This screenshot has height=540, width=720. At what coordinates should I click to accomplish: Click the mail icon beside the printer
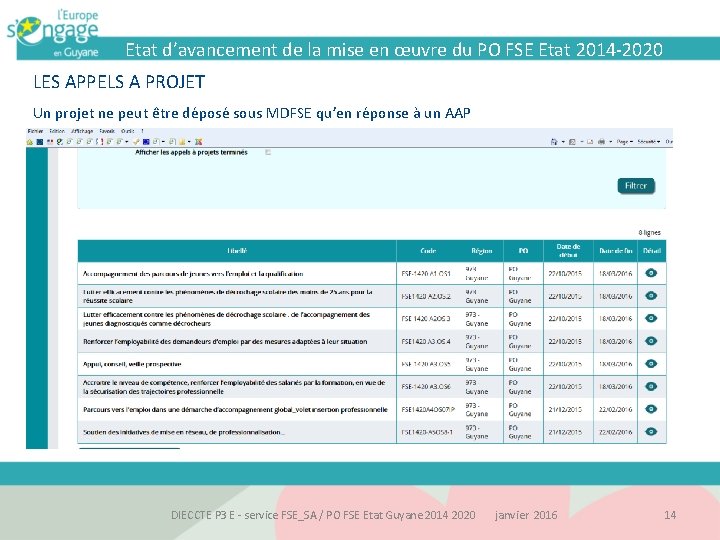click(590, 142)
